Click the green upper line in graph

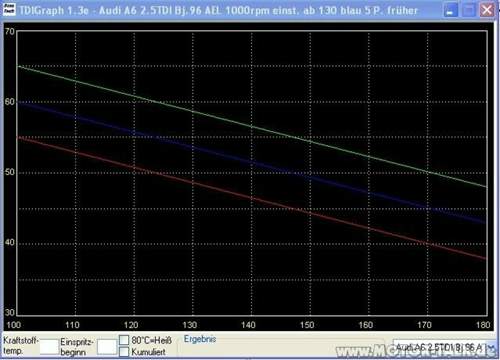point(251,126)
